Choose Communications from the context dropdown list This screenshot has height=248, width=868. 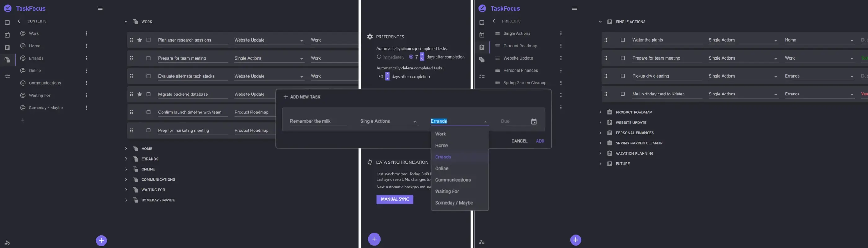[x=453, y=180]
